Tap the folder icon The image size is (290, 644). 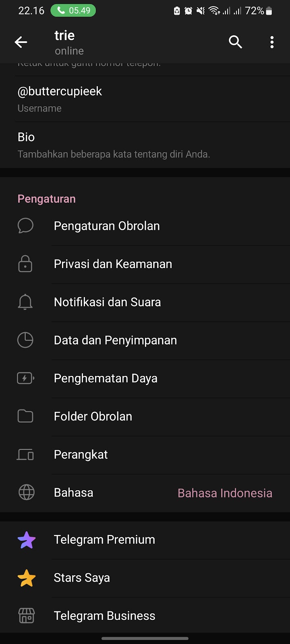click(25, 416)
